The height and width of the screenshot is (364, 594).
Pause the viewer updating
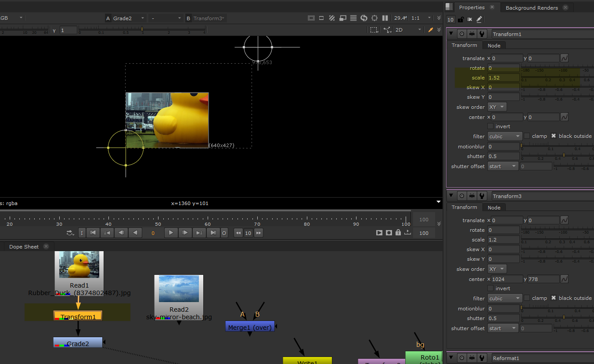click(x=385, y=18)
